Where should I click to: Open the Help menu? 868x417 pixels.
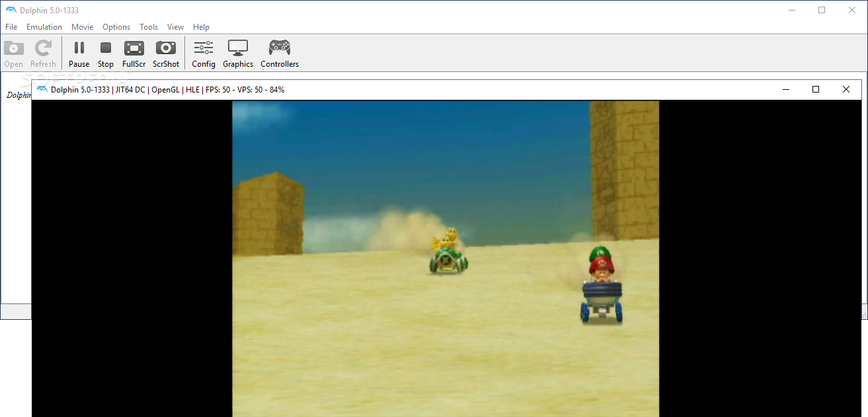tap(201, 27)
